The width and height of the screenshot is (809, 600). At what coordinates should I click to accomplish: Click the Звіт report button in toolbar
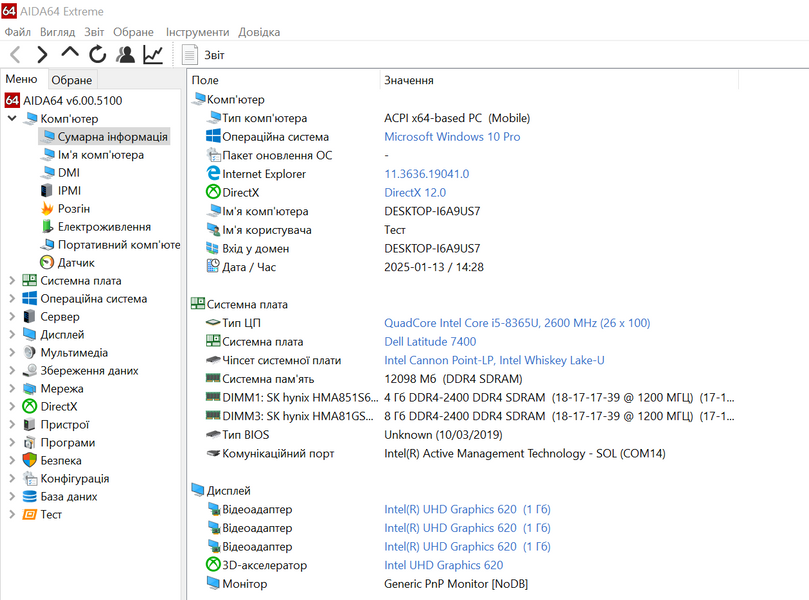203,55
